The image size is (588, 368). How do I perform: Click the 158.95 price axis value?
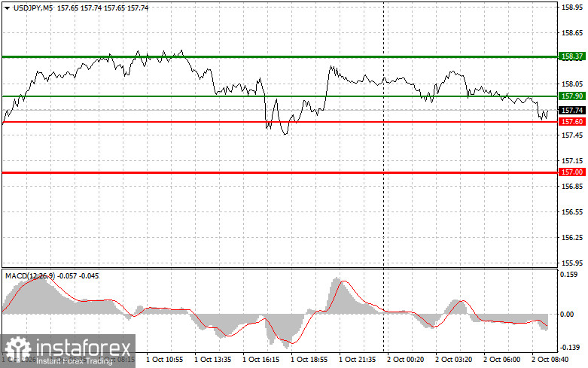click(x=572, y=8)
